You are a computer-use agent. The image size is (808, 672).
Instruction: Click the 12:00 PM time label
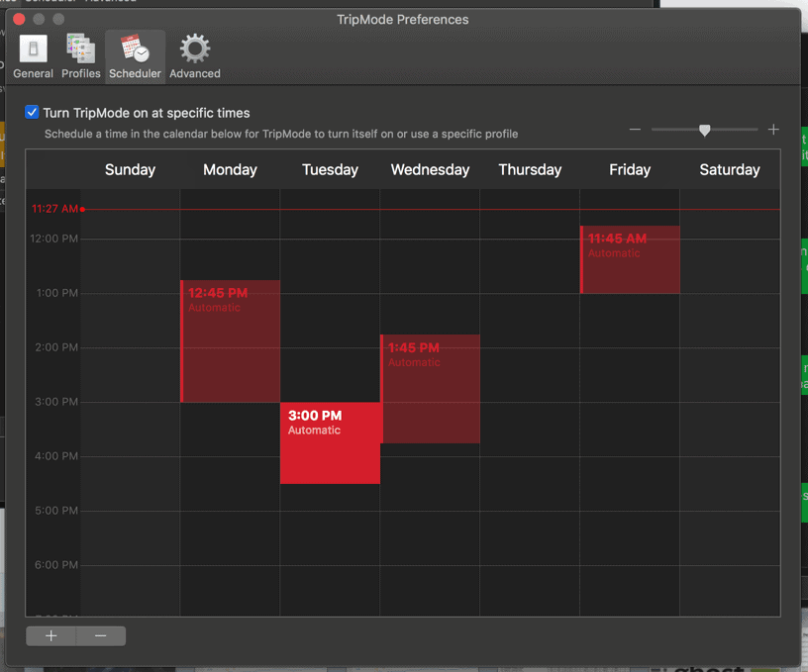(54, 239)
